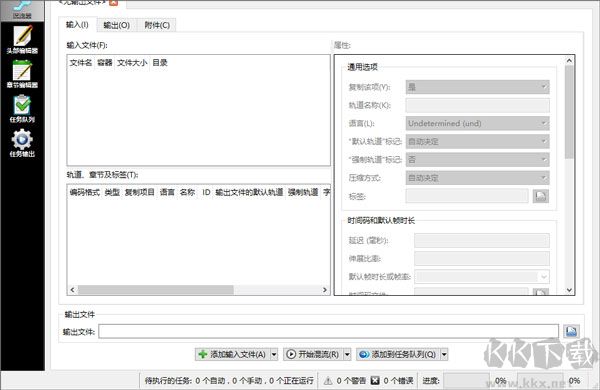Click the properties panel scroll down arrow
Viewport: 600px width, 390px height.
tap(569, 290)
